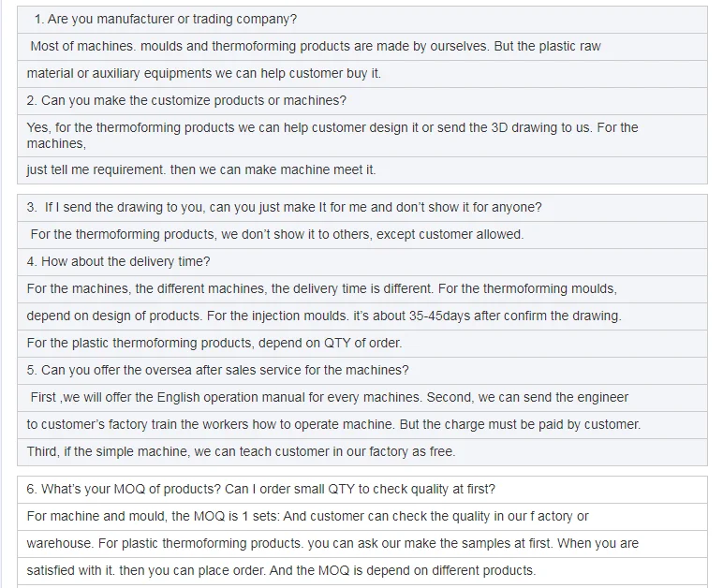Click the row starting "satisfied with it"

[x=281, y=570]
